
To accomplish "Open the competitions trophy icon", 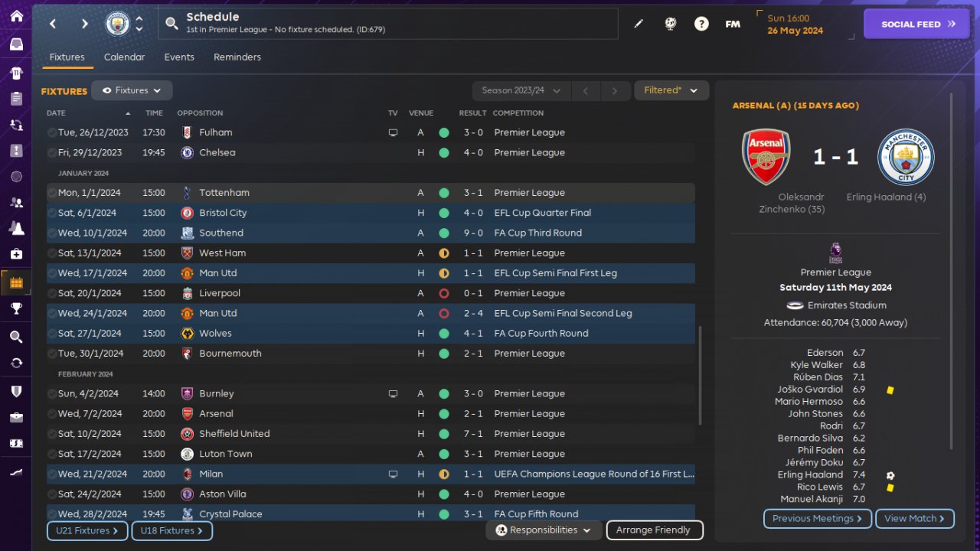I will tap(16, 308).
